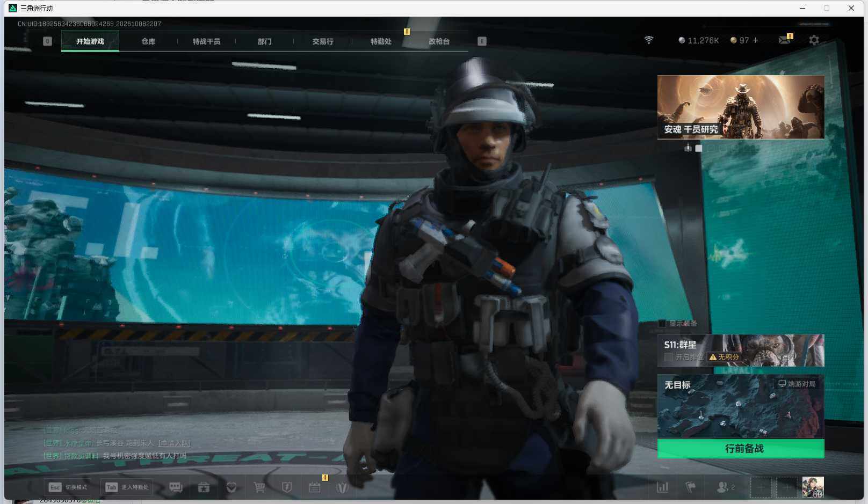The image size is (868, 504).
Task: Click the 端游对局 label on map card
Action: pyautogui.click(x=797, y=384)
